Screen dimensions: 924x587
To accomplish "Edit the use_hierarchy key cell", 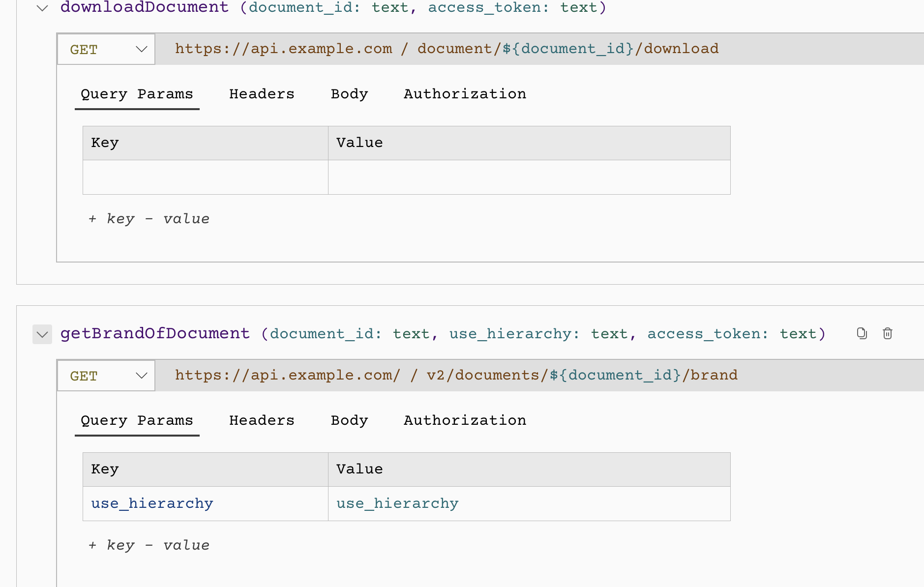I will [x=152, y=503].
